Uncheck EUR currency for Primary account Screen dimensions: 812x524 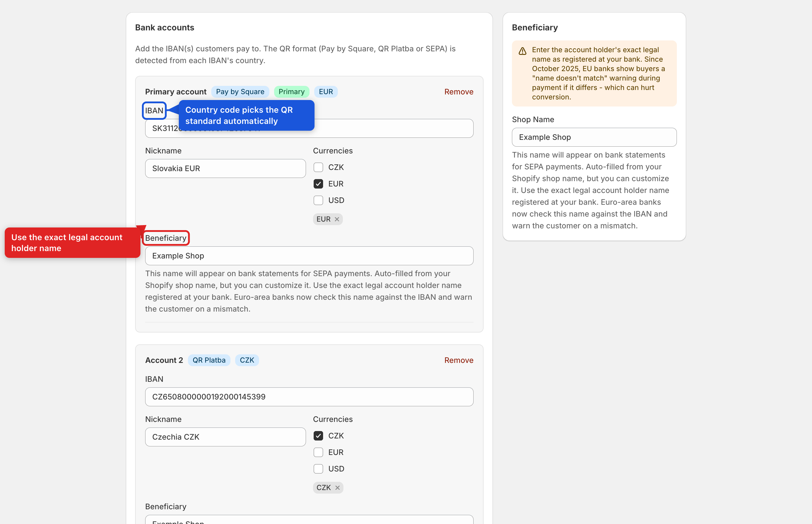point(318,184)
